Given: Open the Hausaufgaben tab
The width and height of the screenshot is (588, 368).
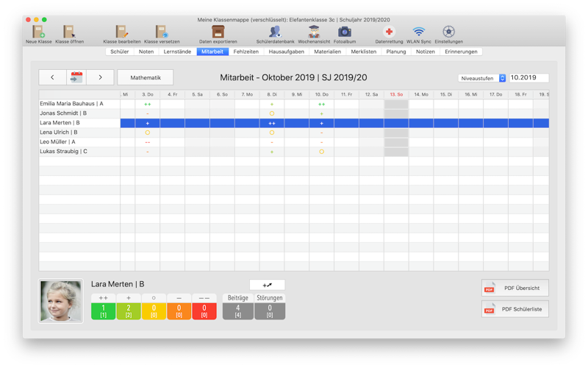Looking at the screenshot, I should point(286,52).
